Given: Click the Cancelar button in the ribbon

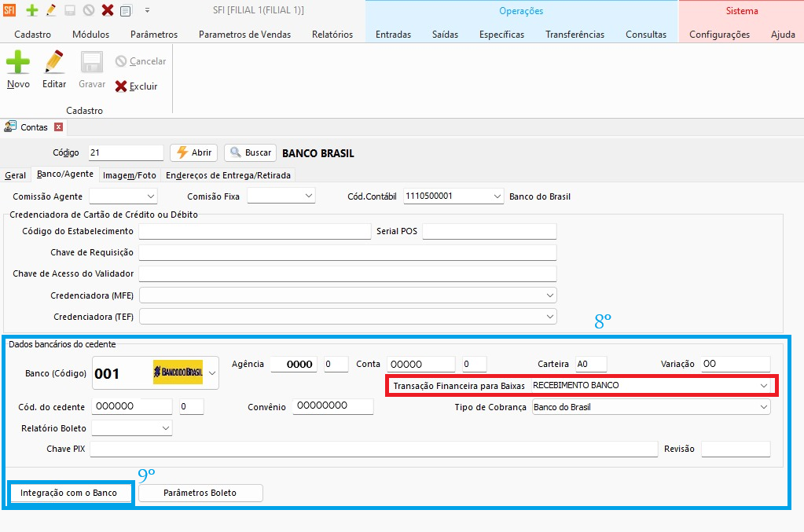Looking at the screenshot, I should pos(141,61).
